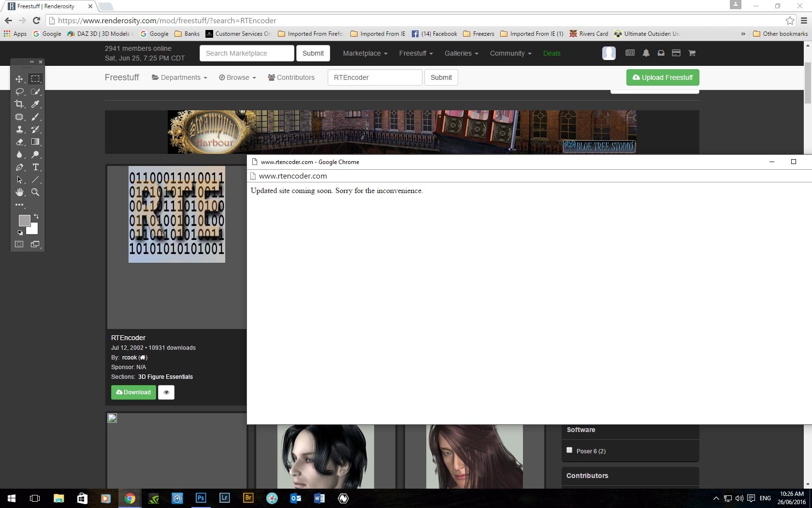Pick the Lasso tool
This screenshot has width=812, height=508.
click(x=19, y=91)
